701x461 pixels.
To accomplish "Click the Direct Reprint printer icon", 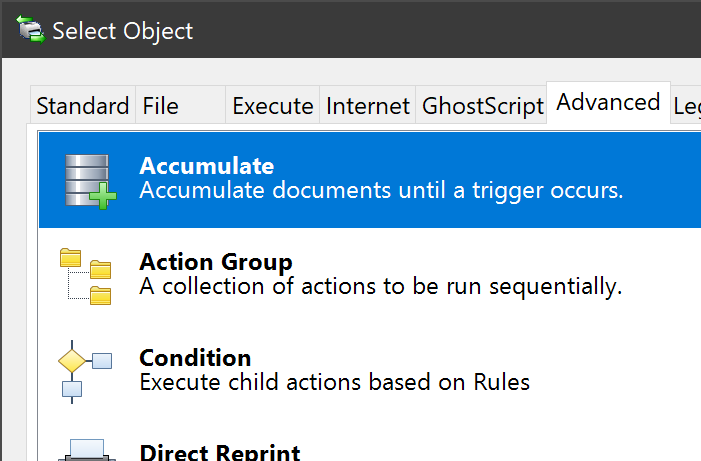I will [x=86, y=450].
